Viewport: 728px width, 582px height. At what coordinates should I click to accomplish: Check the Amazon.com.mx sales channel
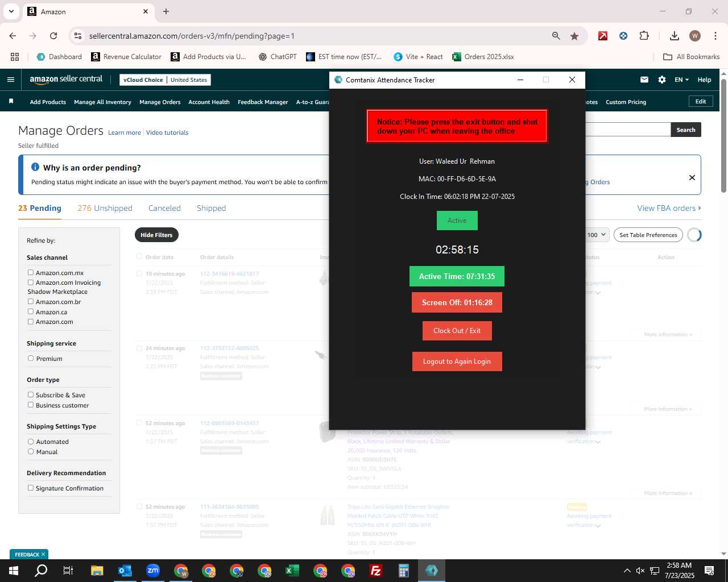[31, 273]
